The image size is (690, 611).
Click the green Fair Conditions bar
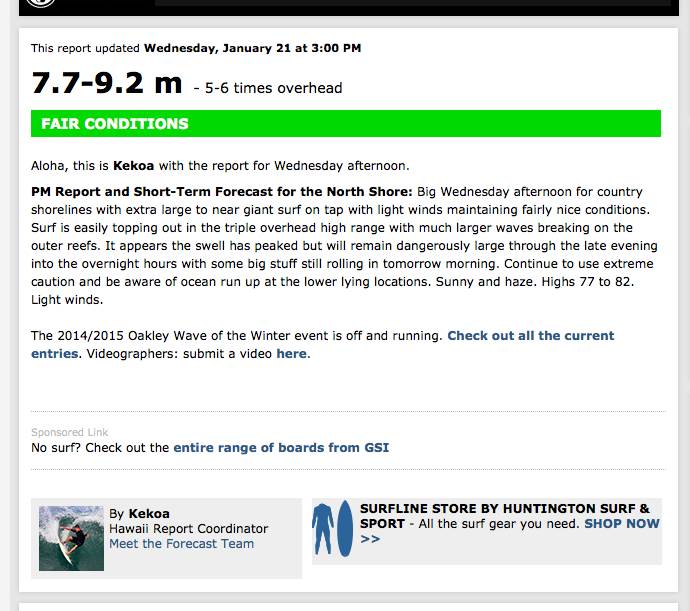coord(346,124)
